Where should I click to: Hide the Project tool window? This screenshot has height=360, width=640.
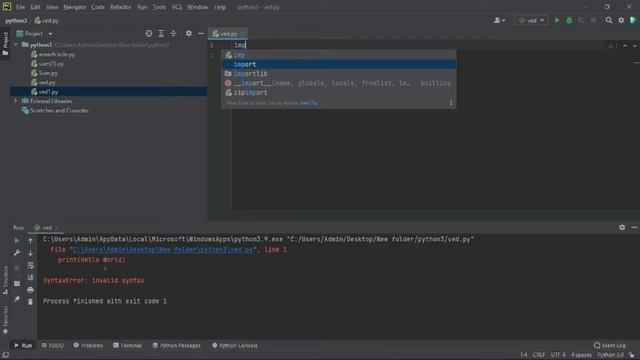point(201,33)
